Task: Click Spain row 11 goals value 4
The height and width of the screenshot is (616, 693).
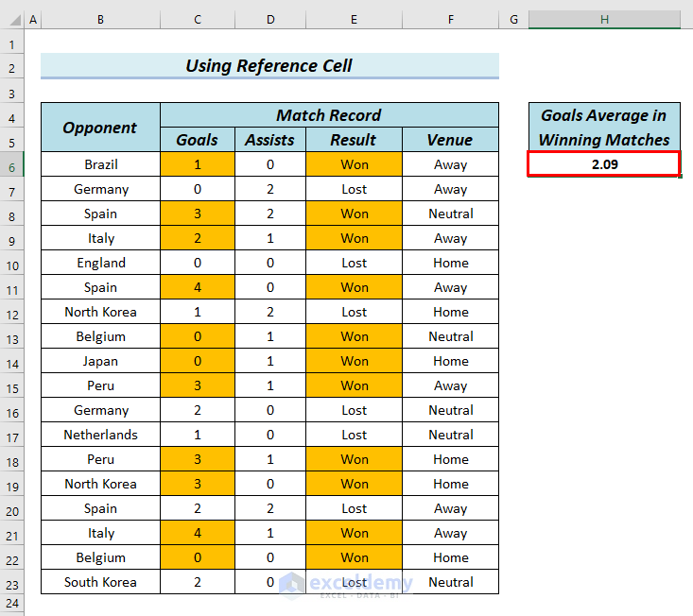Action: tap(198, 287)
